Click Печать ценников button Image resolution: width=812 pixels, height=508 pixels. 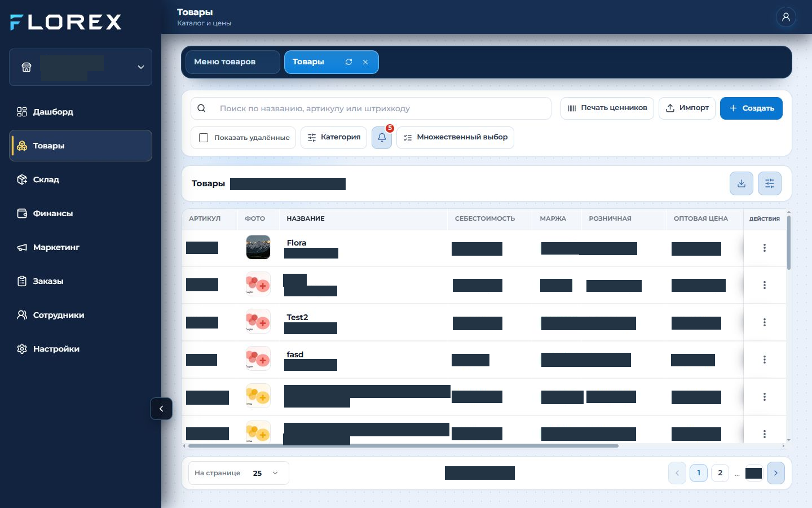(607, 108)
